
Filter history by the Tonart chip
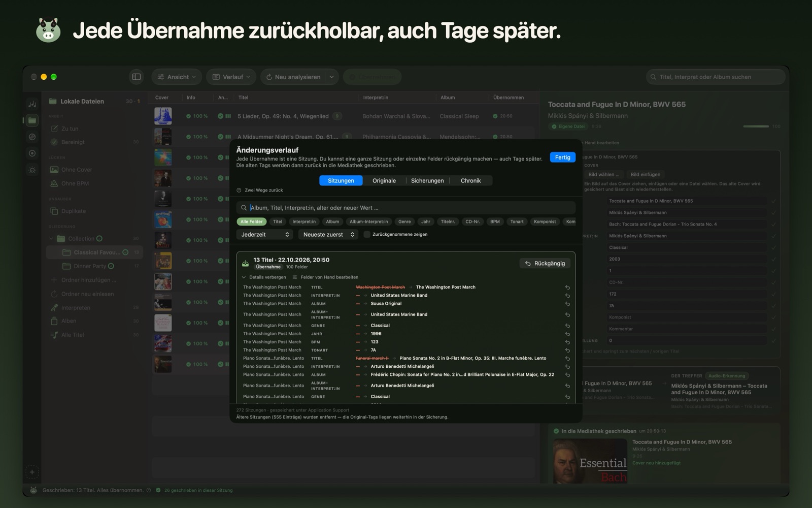click(517, 221)
